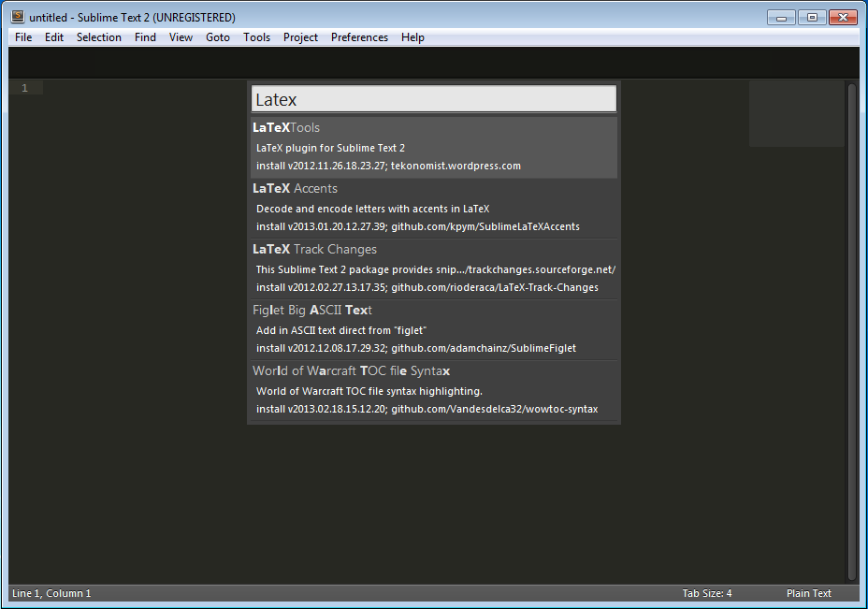Open the Goto menu
Viewport: 868px width, 609px height.
pyautogui.click(x=218, y=37)
